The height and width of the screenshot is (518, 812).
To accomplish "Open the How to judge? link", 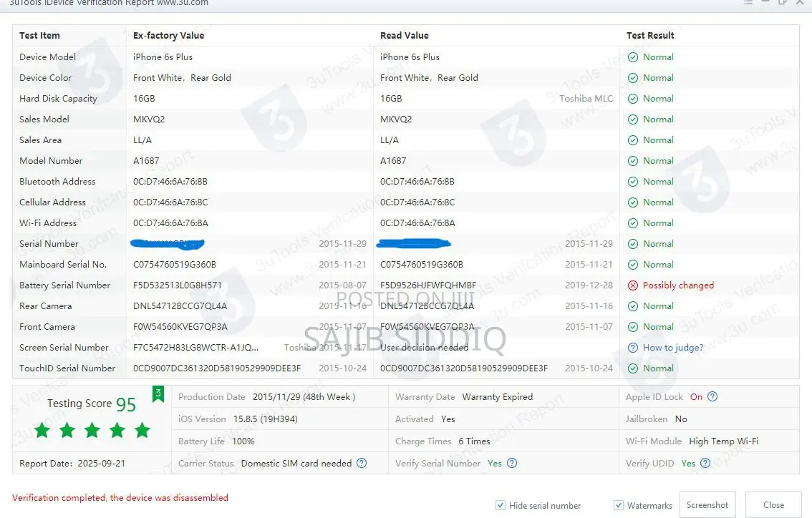I will tap(673, 348).
